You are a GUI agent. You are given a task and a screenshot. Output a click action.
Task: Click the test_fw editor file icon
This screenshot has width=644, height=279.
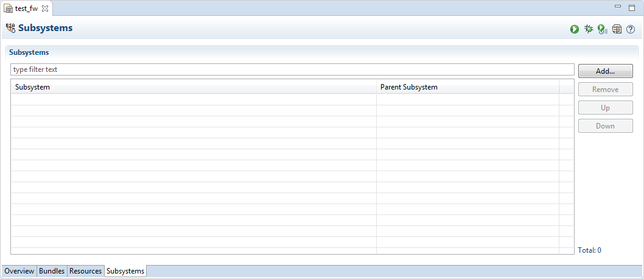click(x=9, y=9)
